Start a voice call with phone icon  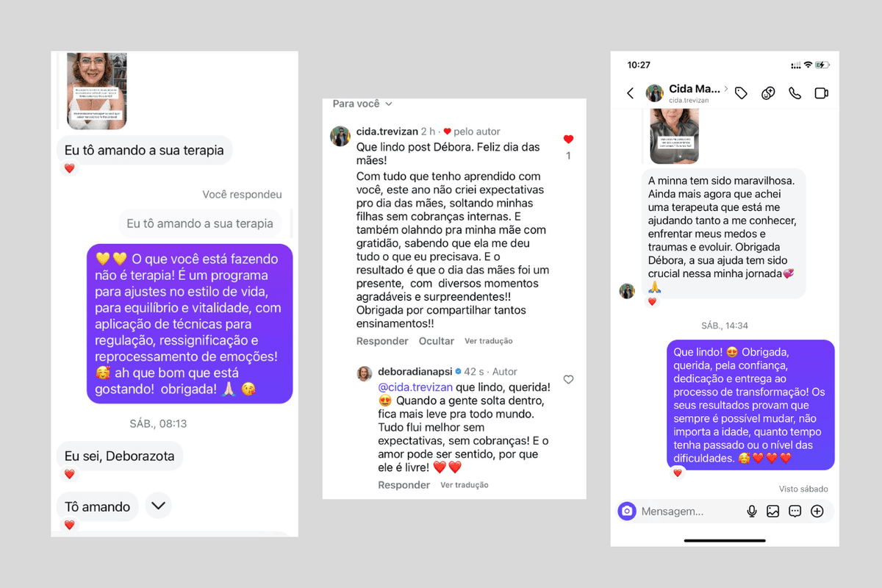pos(795,93)
